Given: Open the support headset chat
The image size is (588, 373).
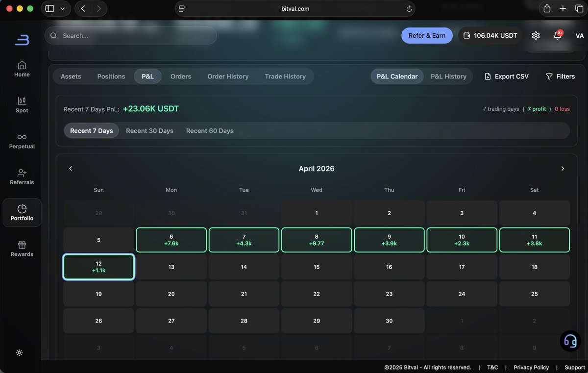Looking at the screenshot, I should (x=570, y=341).
